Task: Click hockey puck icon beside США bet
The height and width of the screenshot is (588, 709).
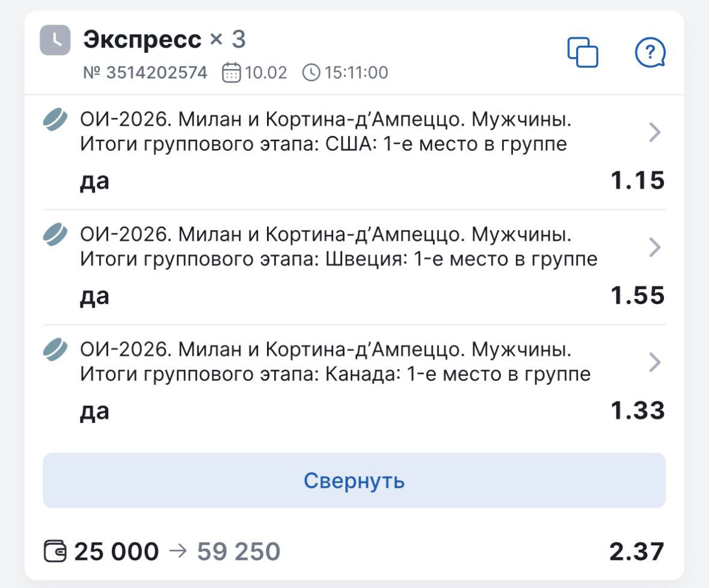Action: [55, 120]
